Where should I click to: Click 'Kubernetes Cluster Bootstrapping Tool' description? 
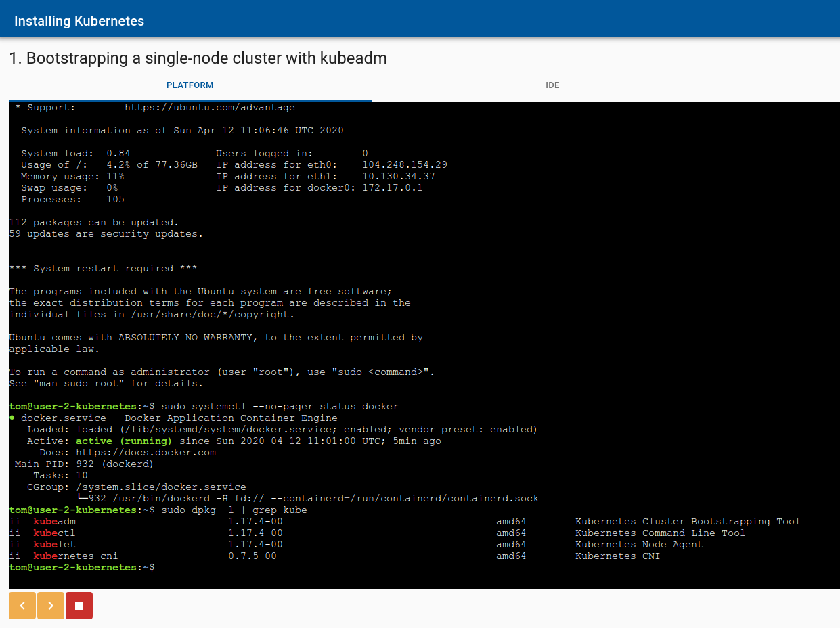coord(688,521)
